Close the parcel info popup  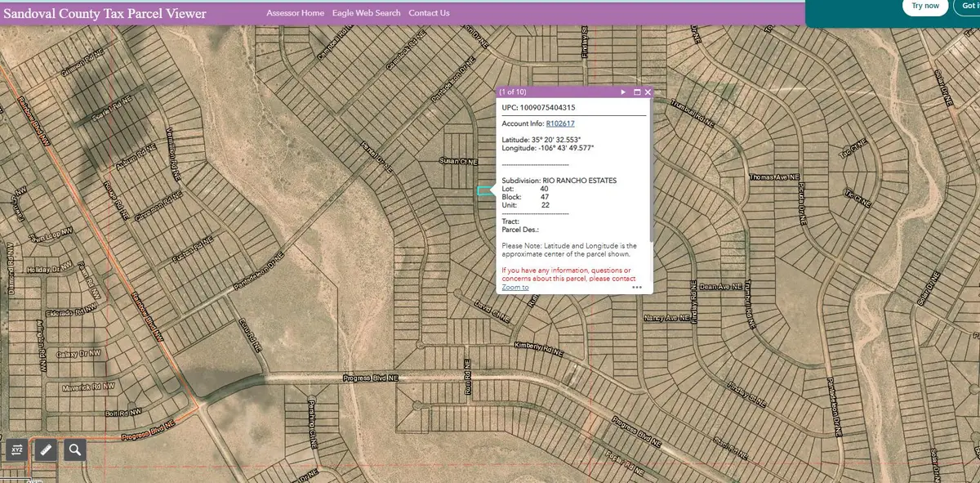[648, 92]
